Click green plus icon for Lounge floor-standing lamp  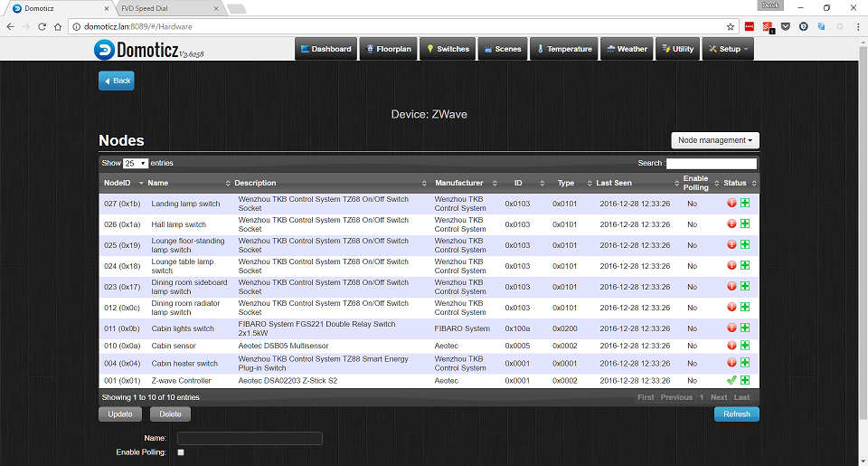(x=745, y=244)
